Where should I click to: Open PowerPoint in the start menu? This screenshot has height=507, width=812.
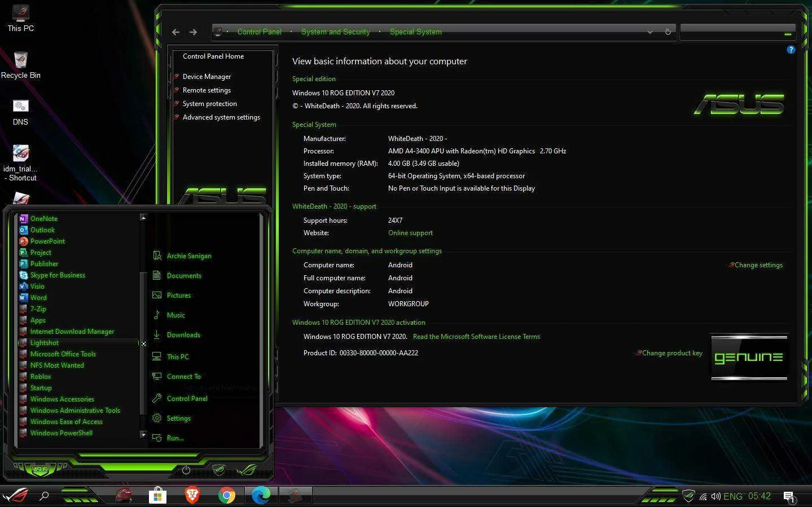click(x=42, y=241)
